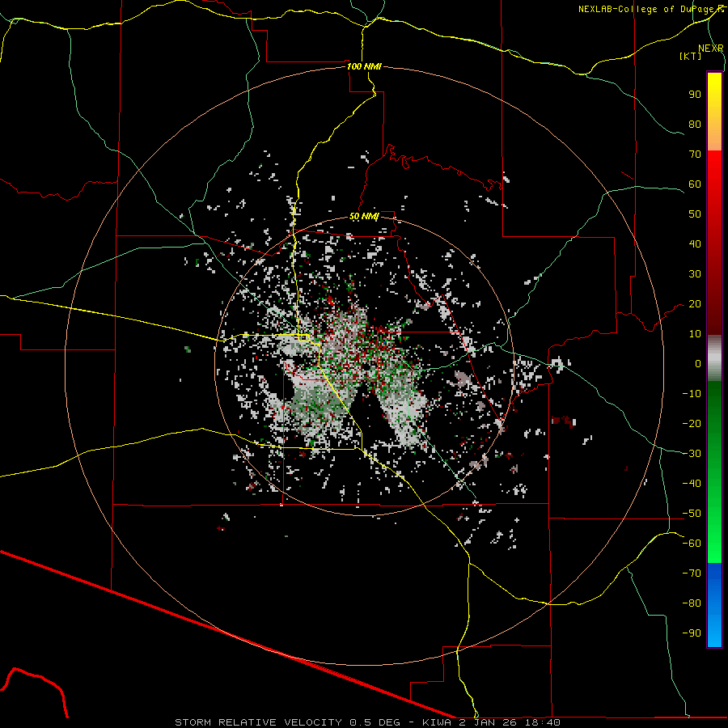Select the 40 value on velocity scale

click(x=695, y=244)
